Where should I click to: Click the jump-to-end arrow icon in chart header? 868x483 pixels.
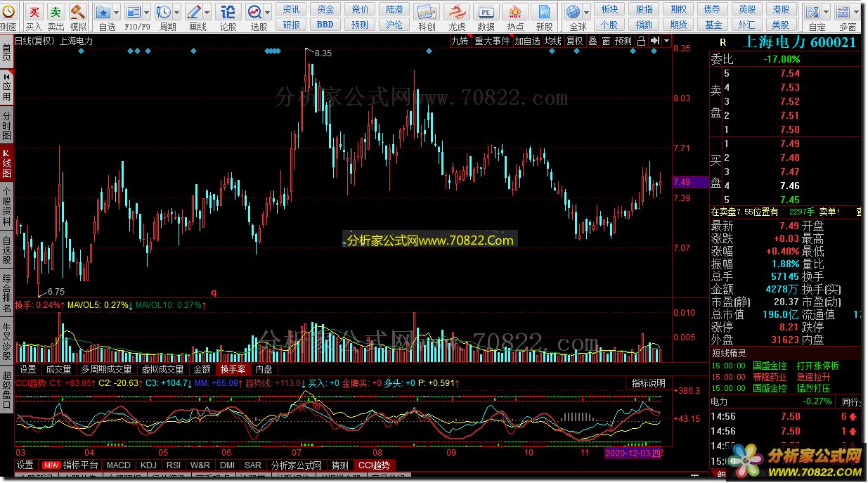(654, 41)
